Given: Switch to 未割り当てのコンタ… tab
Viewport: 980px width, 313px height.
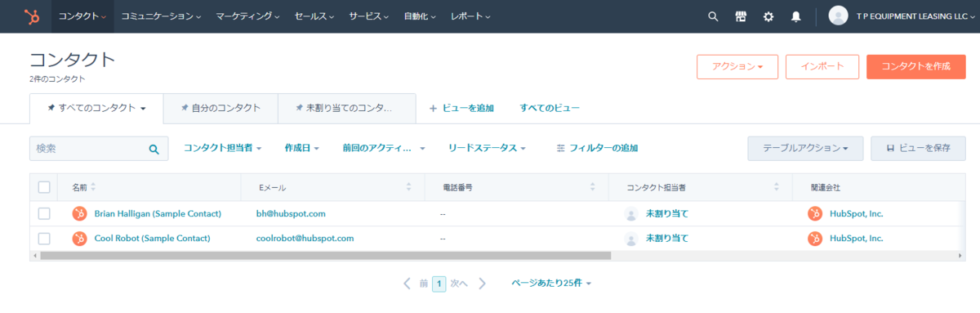Looking at the screenshot, I should (x=346, y=108).
